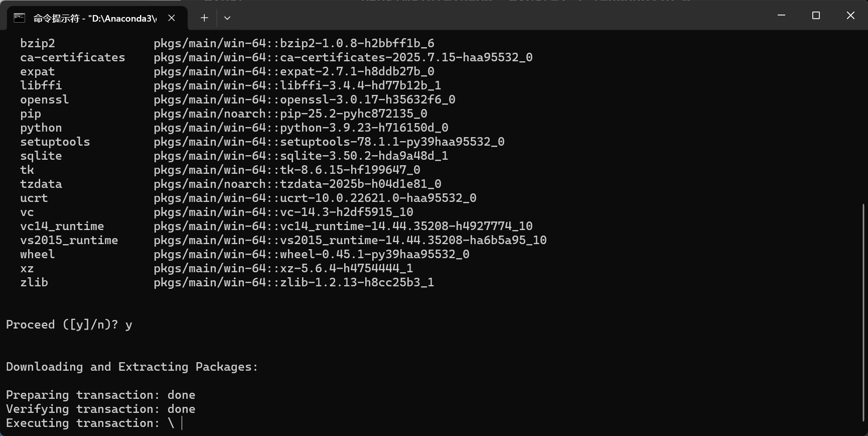The height and width of the screenshot is (436, 868).
Task: Click the "Preparing transaction: done" line
Action: 100,395
